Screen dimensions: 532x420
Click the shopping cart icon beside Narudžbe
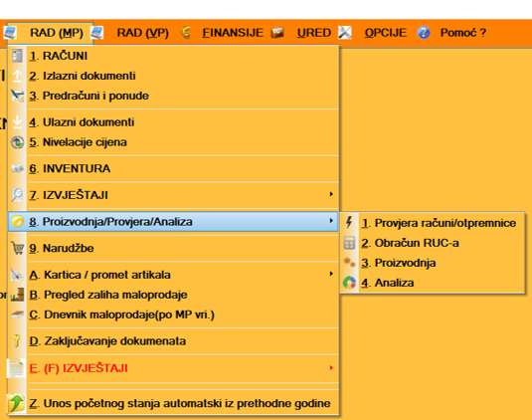coord(17,248)
